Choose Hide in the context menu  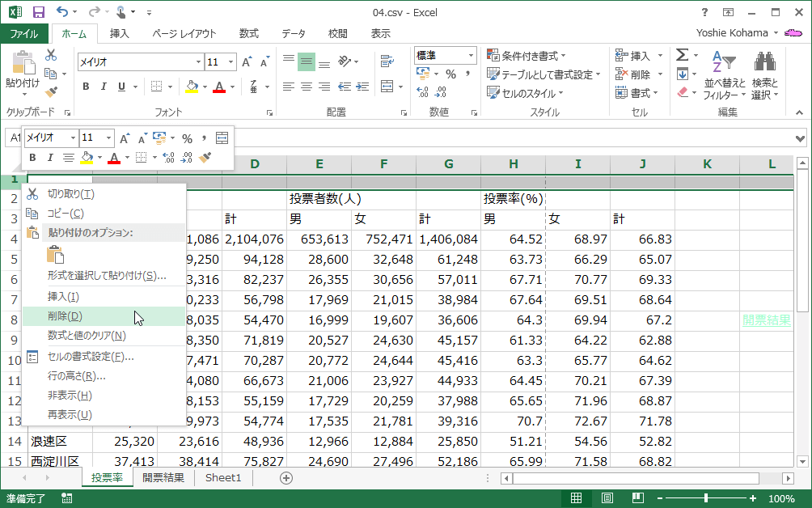104,396
